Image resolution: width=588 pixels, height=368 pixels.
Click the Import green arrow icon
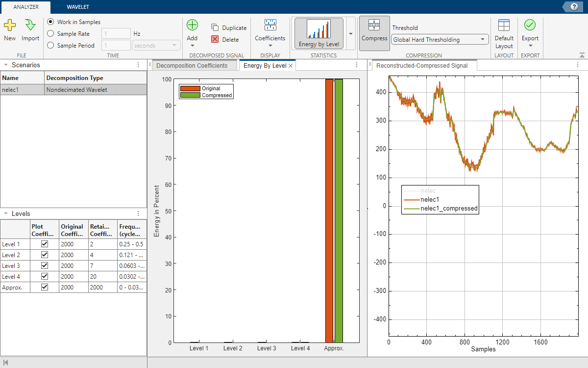[x=30, y=26]
